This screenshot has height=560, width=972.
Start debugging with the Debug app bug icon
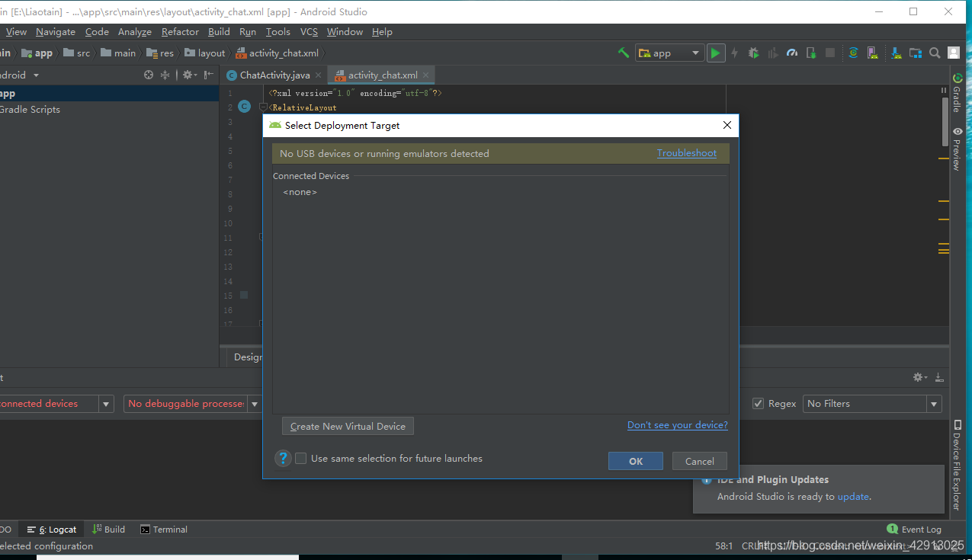tap(753, 53)
